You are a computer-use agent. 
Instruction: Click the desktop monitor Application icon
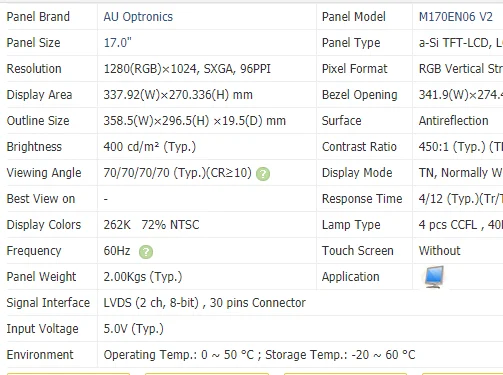[x=434, y=277]
